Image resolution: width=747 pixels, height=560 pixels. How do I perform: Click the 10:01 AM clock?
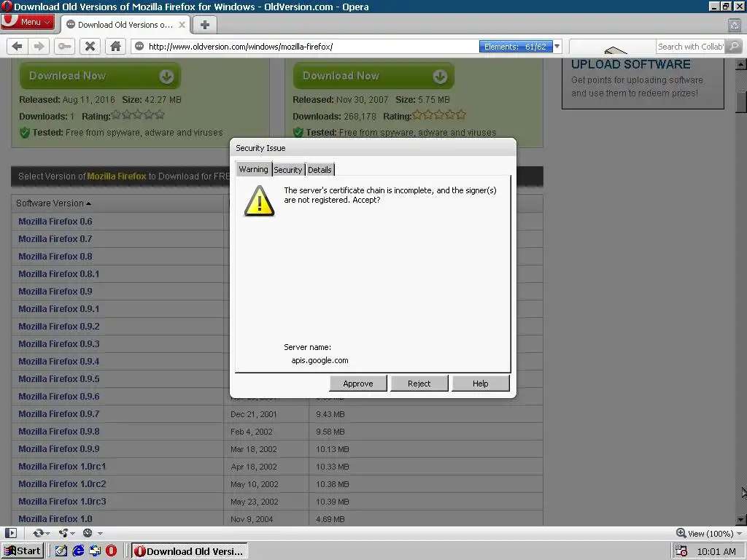coord(716,551)
